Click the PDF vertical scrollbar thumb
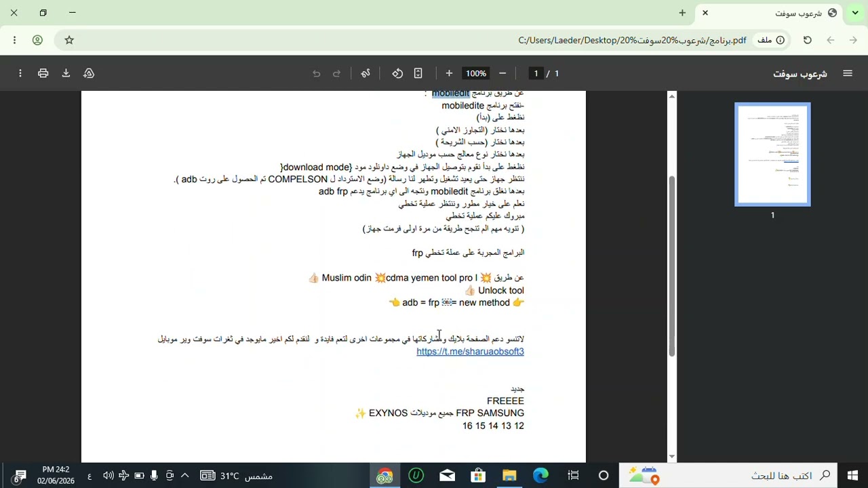Viewport: 868px width, 488px height. click(x=672, y=266)
